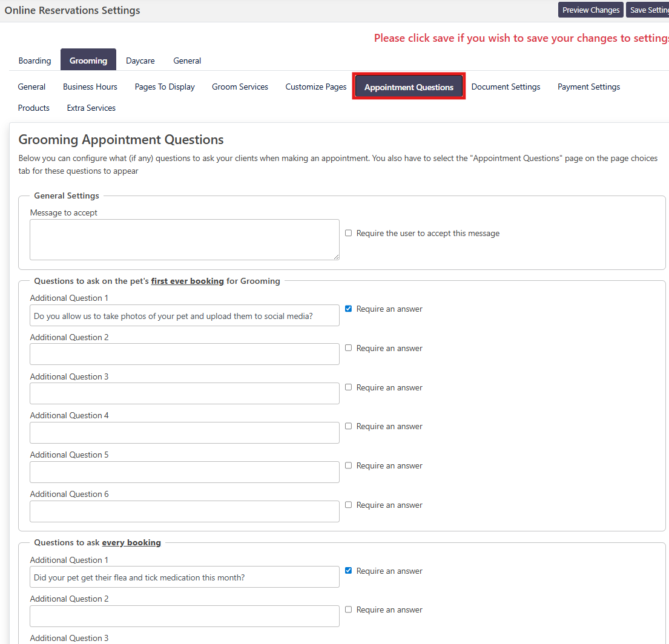Click the Message to accept text area

click(x=184, y=240)
